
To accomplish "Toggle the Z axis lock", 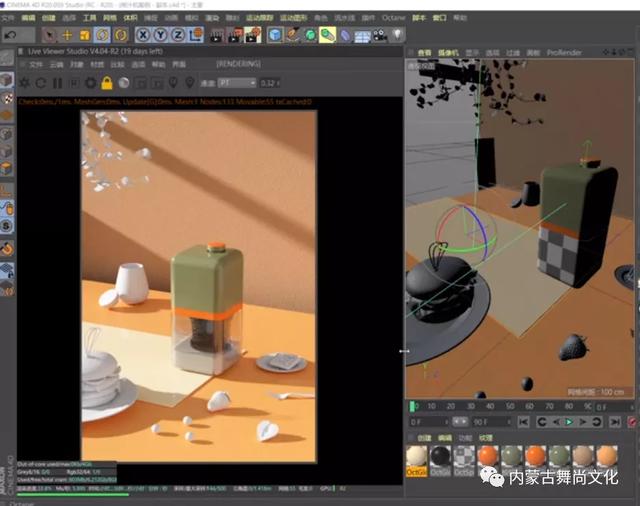I will [x=178, y=35].
